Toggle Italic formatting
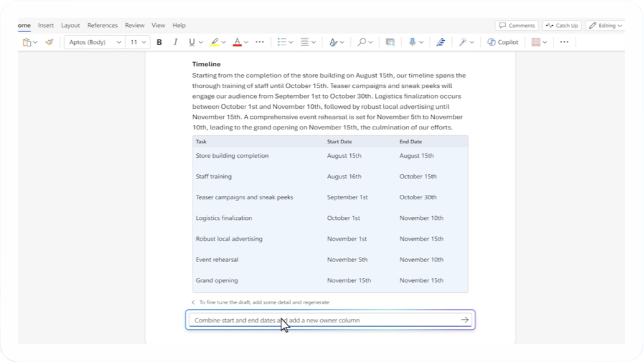The width and height of the screenshot is (644, 362). [x=175, y=42]
